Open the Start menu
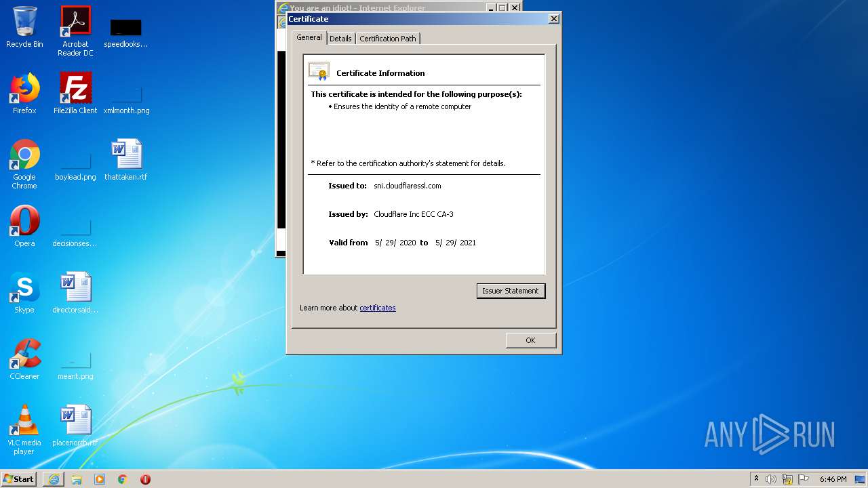 [19, 479]
